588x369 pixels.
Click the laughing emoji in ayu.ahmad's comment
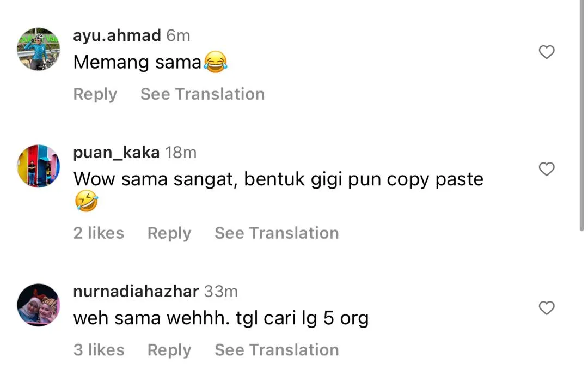coord(215,63)
